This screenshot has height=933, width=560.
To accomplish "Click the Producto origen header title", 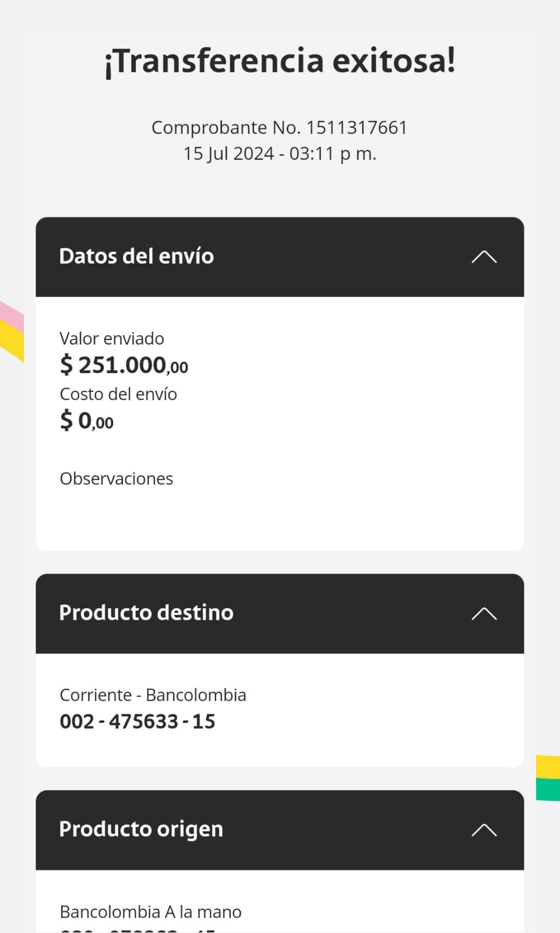I will (x=141, y=829).
